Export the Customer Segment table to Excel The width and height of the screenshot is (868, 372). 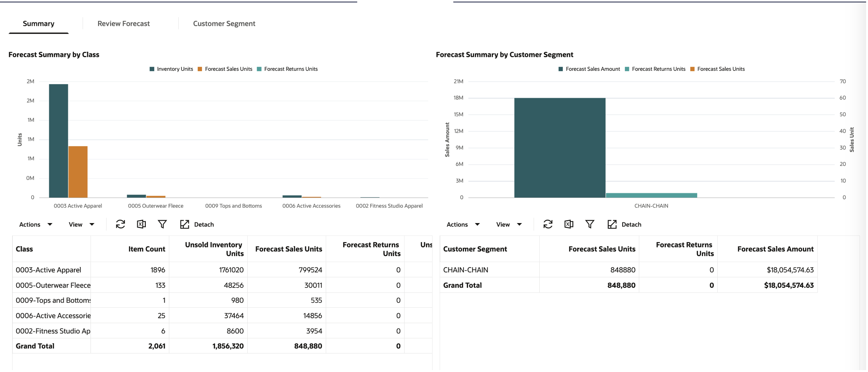(x=569, y=224)
